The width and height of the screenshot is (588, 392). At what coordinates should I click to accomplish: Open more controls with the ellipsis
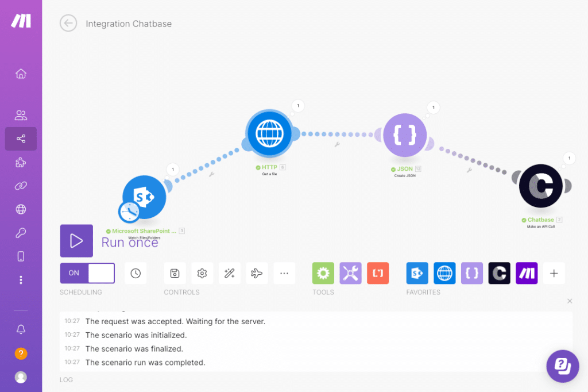(x=284, y=273)
